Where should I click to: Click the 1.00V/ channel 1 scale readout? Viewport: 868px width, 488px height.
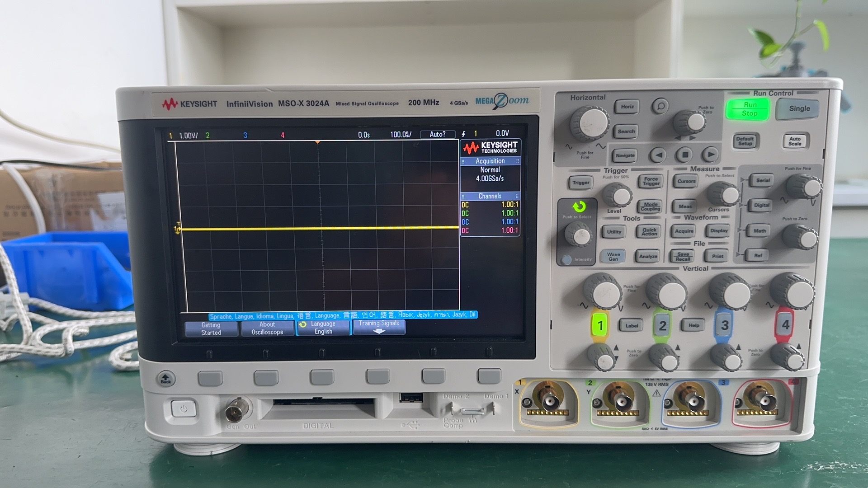click(188, 136)
